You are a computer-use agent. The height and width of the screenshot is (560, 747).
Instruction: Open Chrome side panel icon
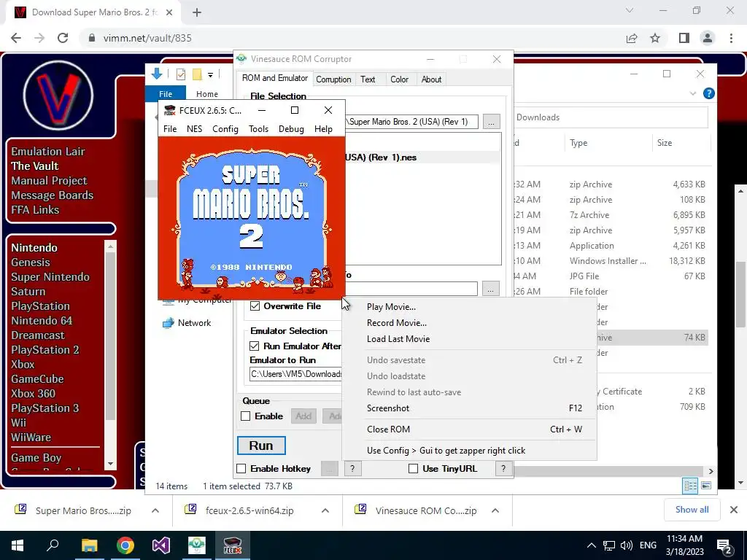click(x=684, y=38)
